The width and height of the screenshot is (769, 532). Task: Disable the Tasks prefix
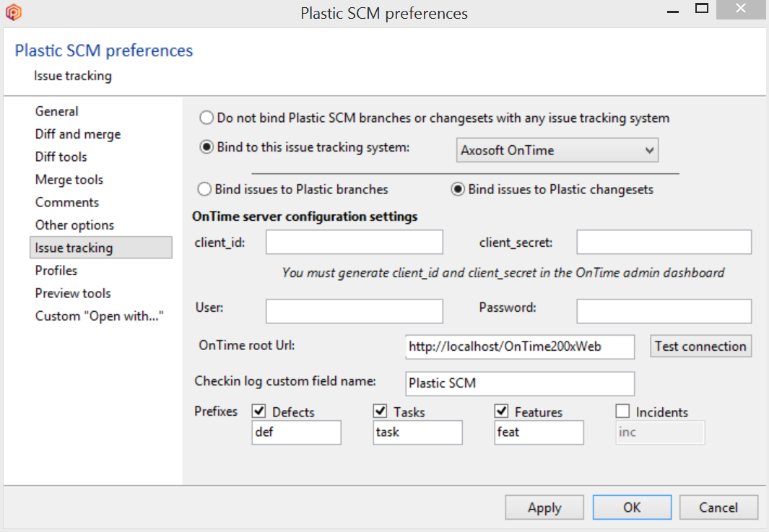380,411
